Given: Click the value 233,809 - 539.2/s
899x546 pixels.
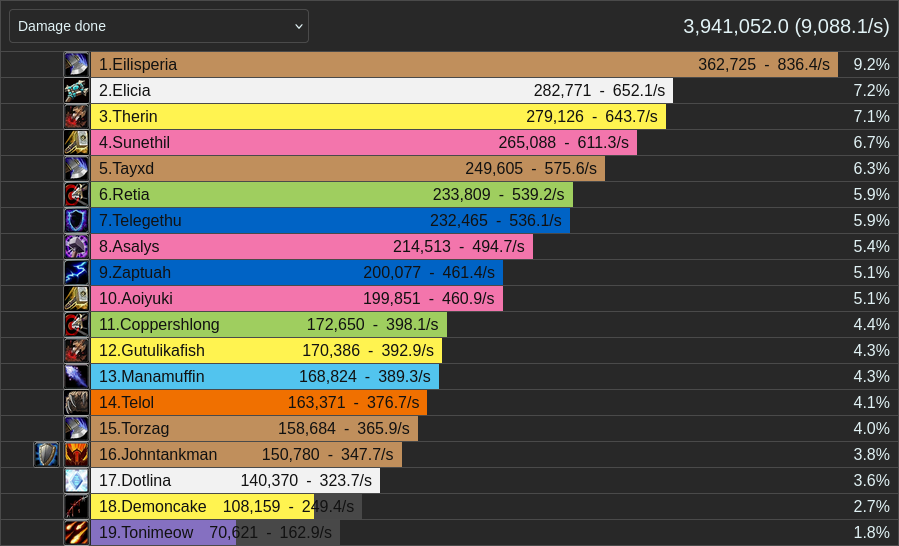Looking at the screenshot, I should point(499,194).
